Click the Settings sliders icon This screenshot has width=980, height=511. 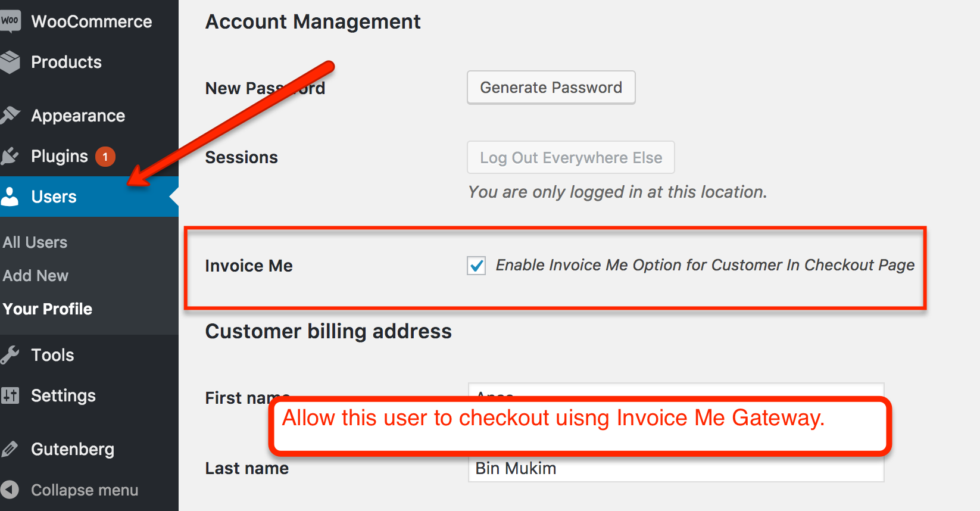pyautogui.click(x=10, y=395)
